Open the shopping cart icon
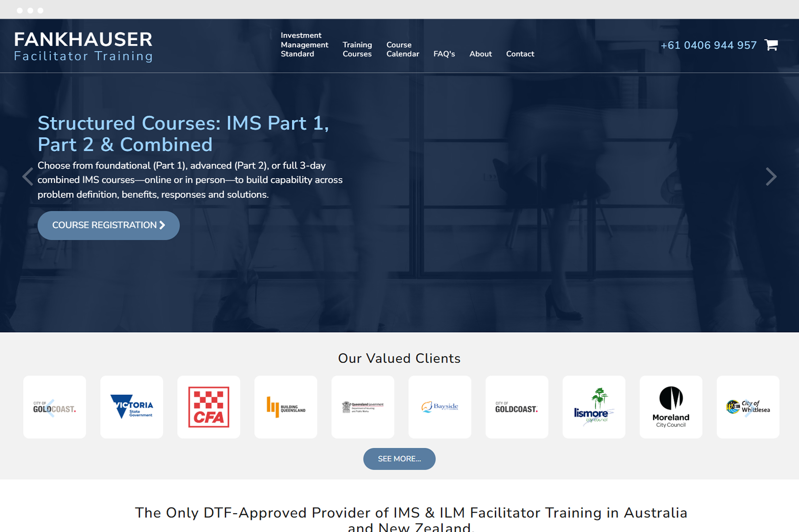The height and width of the screenshot is (532, 799). [x=771, y=45]
